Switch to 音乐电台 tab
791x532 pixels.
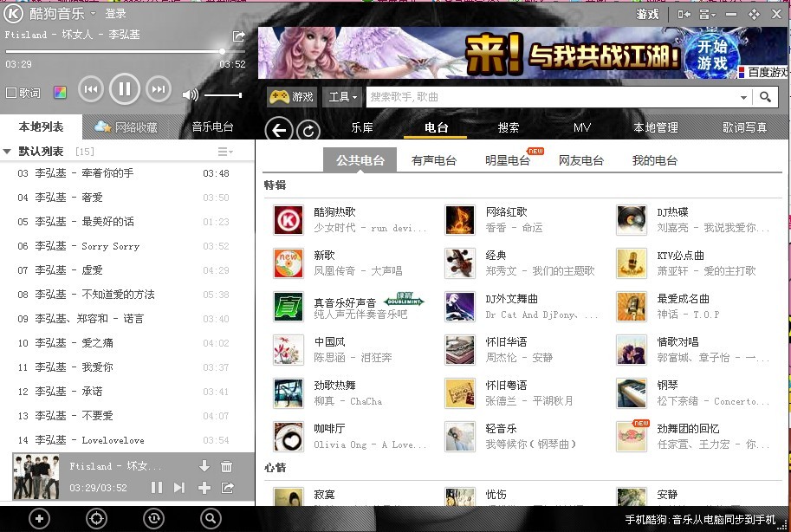(212, 127)
